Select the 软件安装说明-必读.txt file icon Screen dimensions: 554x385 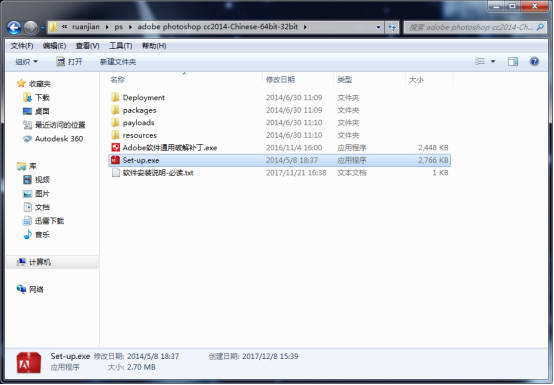click(x=116, y=173)
